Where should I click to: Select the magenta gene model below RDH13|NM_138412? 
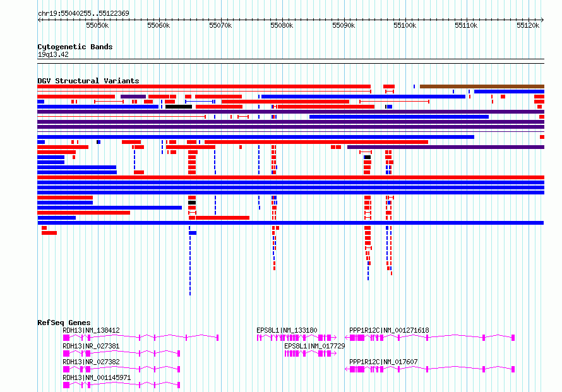click(141, 338)
